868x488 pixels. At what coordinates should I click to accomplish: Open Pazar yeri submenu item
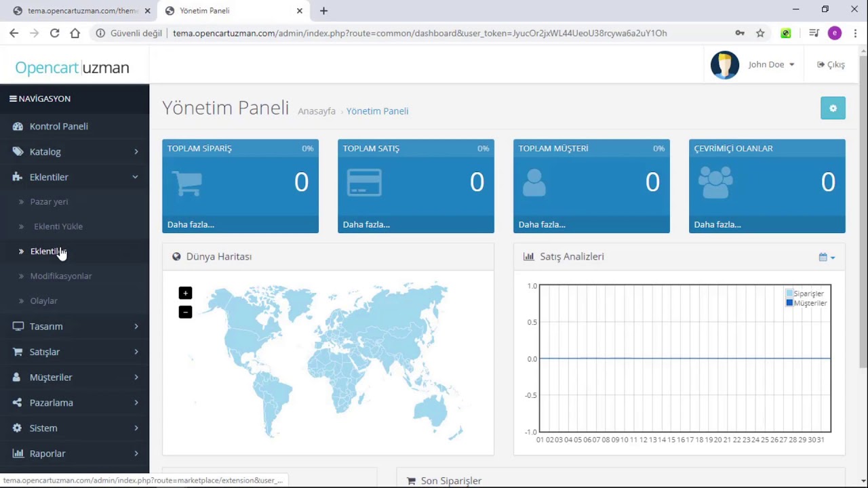pos(49,201)
